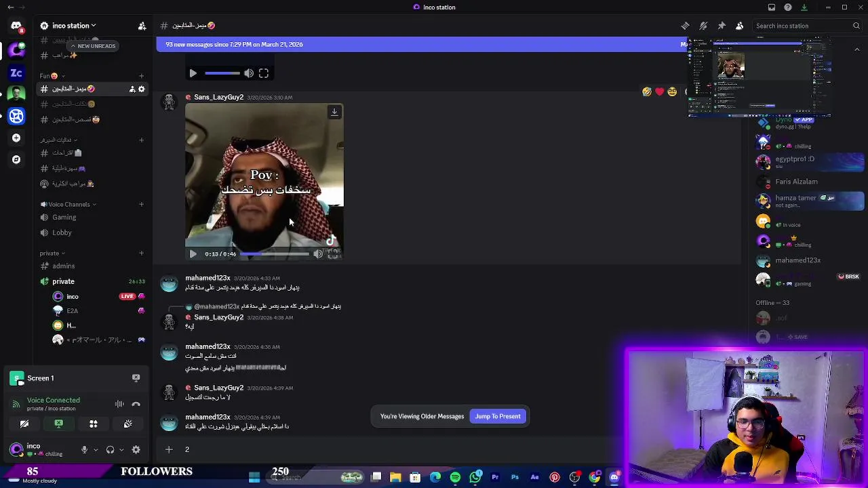Click Jump To Present button
This screenshot has height=488, width=868.
pos(498,417)
